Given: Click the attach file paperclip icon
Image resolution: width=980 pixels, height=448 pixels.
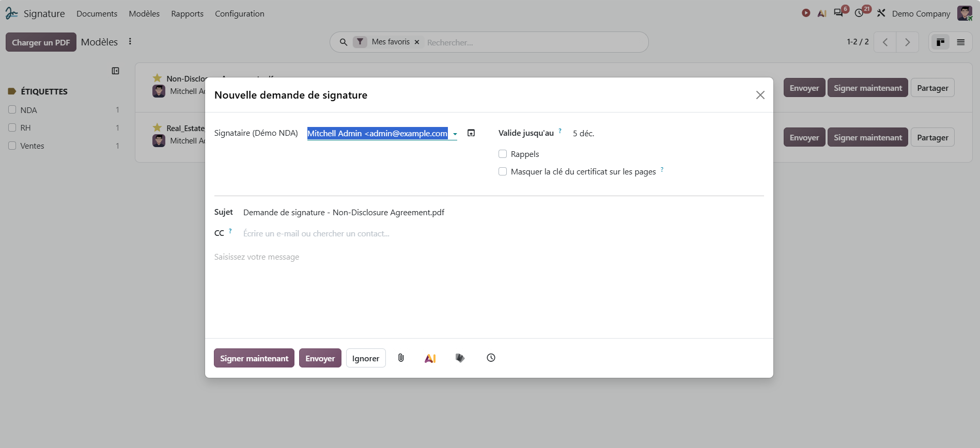Looking at the screenshot, I should 401,358.
